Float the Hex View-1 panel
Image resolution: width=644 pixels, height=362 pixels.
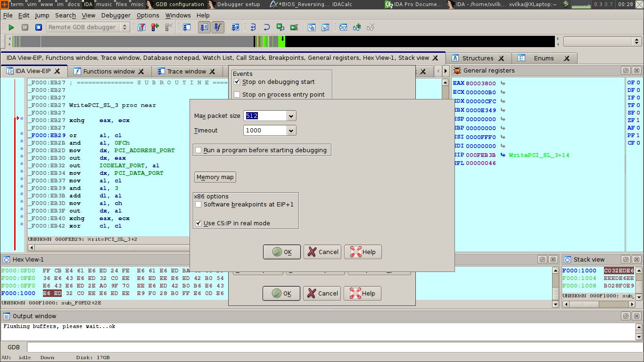coord(542,259)
